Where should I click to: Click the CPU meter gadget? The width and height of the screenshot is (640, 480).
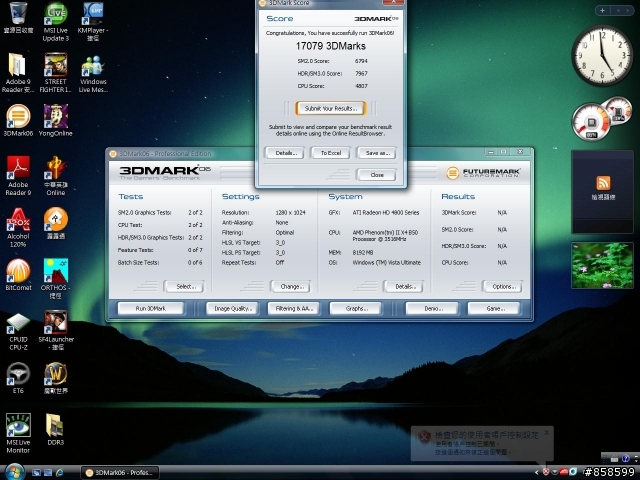click(x=591, y=122)
